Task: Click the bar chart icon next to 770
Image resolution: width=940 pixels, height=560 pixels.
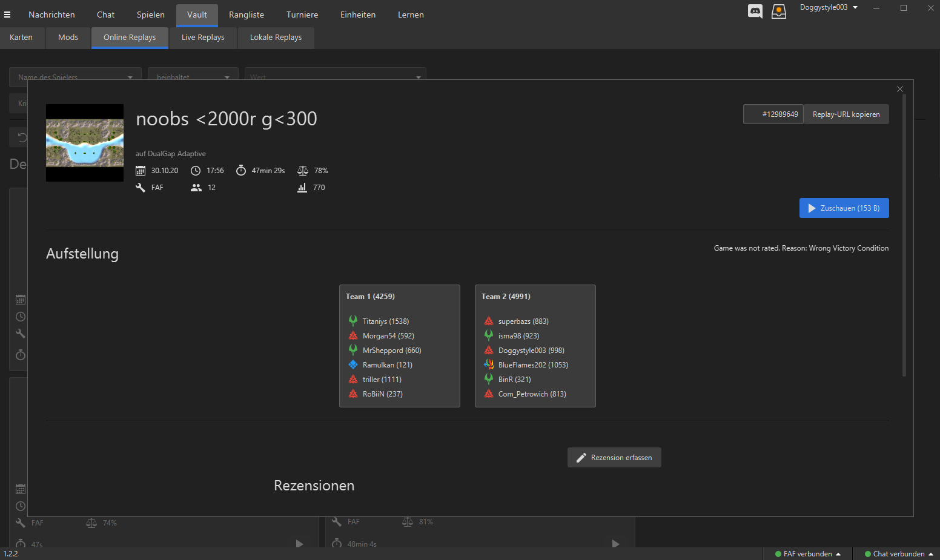Action: click(x=302, y=188)
